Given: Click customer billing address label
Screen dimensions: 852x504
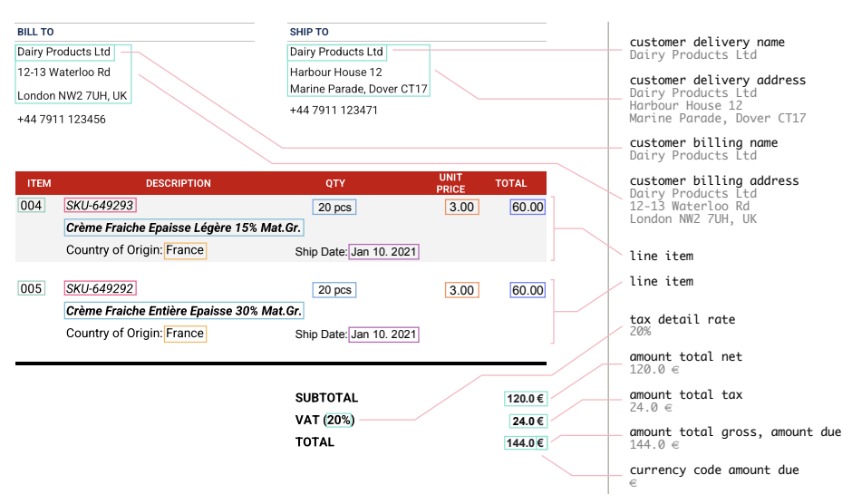Looking at the screenshot, I should pyautogui.click(x=714, y=180).
